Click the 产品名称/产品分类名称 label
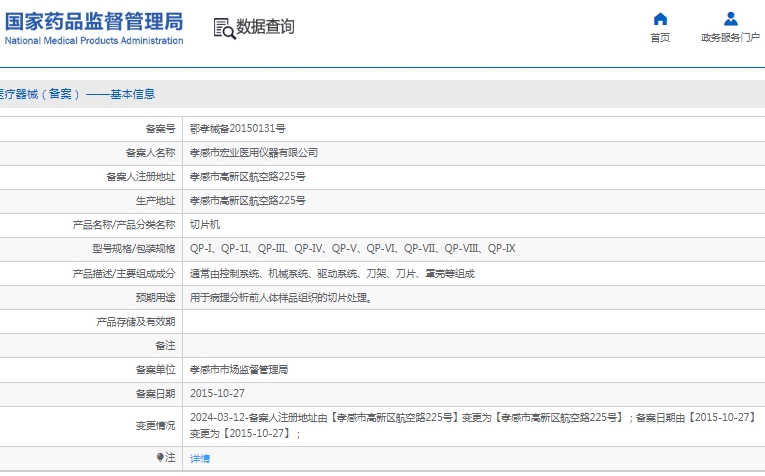This screenshot has width=765, height=476. 124,224
